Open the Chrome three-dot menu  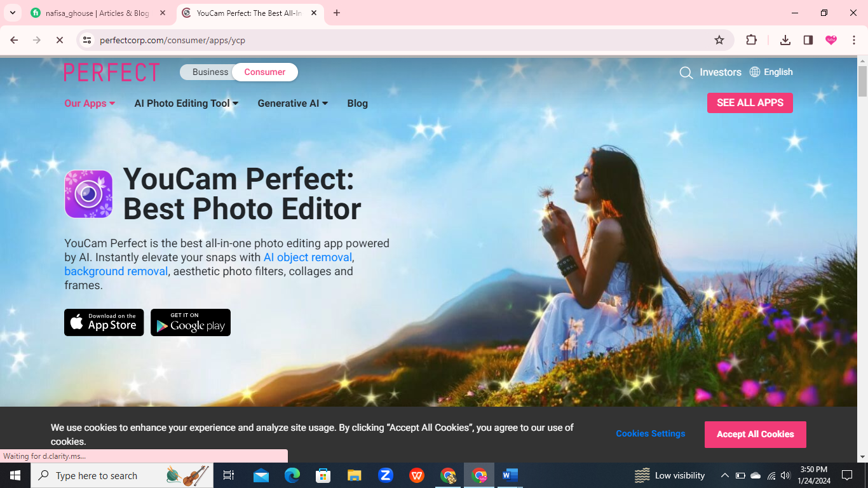point(854,40)
